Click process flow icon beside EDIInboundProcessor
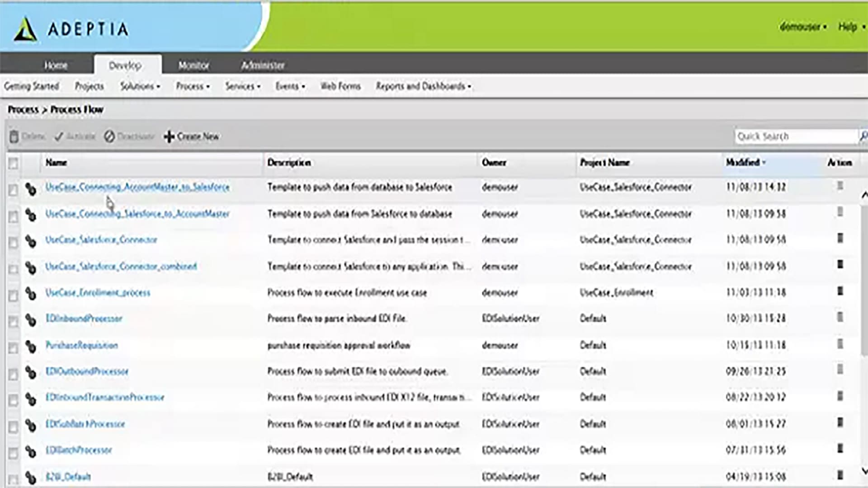This screenshot has height=488, width=868. pyautogui.click(x=31, y=320)
